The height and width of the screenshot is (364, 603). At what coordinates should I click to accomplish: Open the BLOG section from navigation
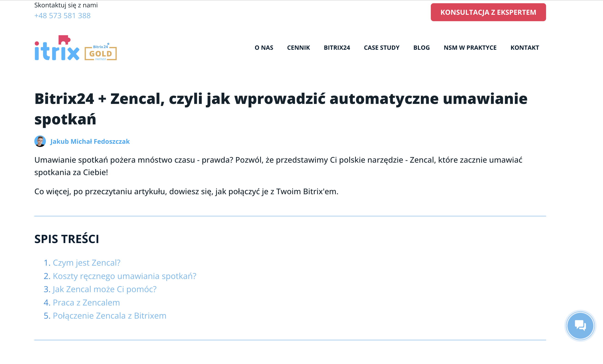(421, 48)
